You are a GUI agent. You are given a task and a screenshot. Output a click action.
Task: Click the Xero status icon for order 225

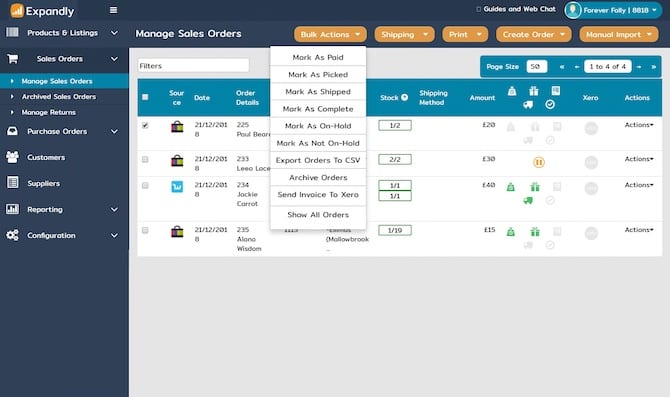coord(591,128)
